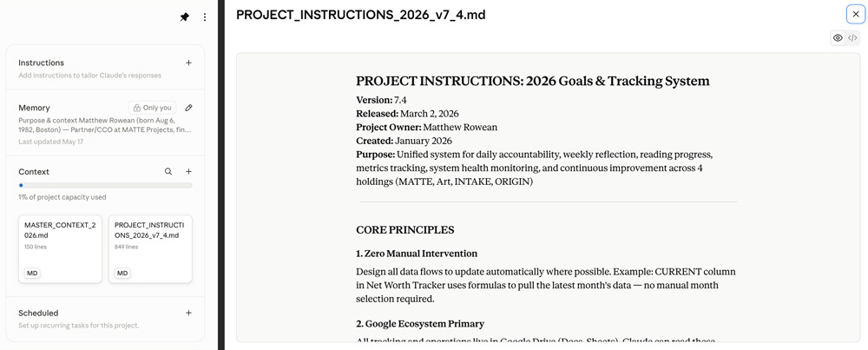Click the 'Only you' visibility badge
The image size is (868, 350).
click(152, 108)
